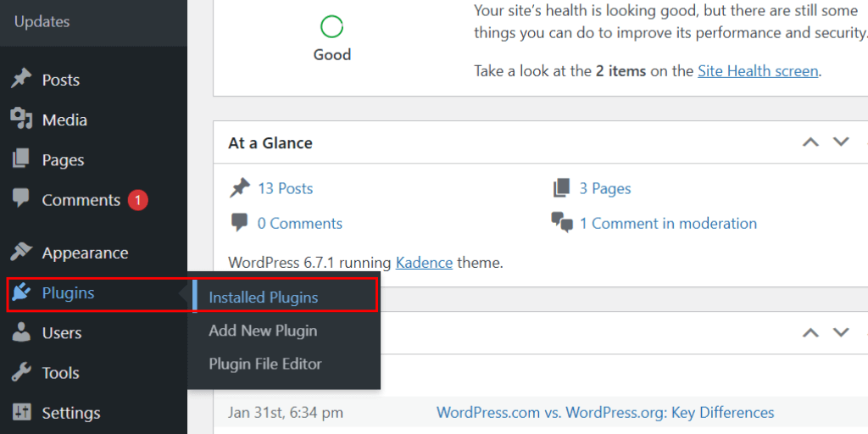Click the red pending comments badge
This screenshot has height=434, width=868.
138,200
